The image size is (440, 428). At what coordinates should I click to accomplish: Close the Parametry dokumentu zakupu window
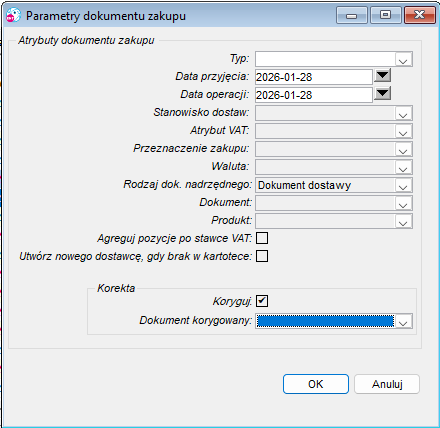420,15
